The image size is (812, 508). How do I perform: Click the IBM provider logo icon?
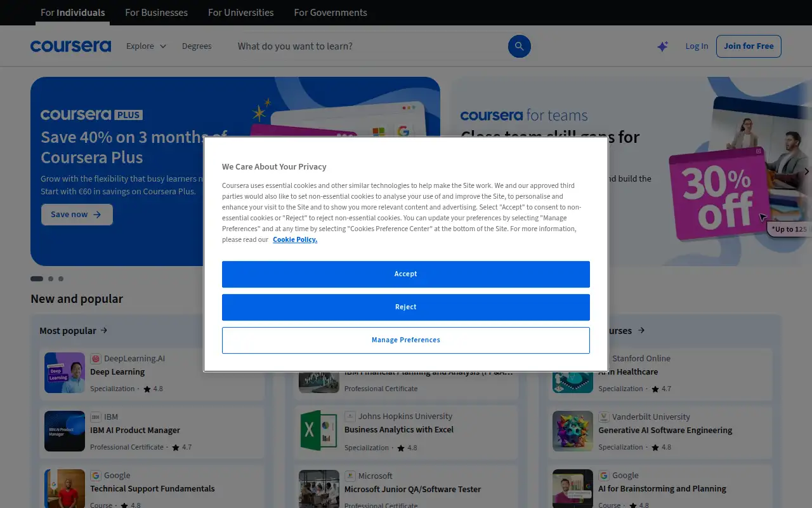[96, 417]
